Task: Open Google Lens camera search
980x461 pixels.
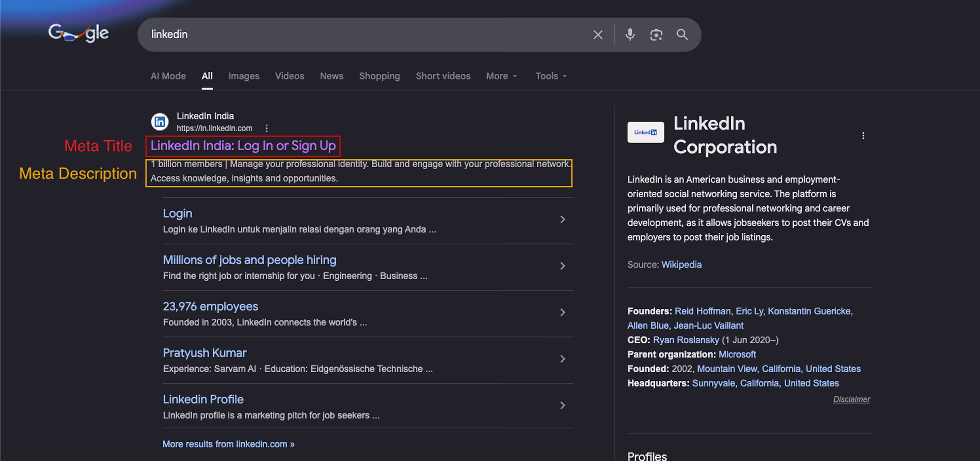Action: pos(656,35)
